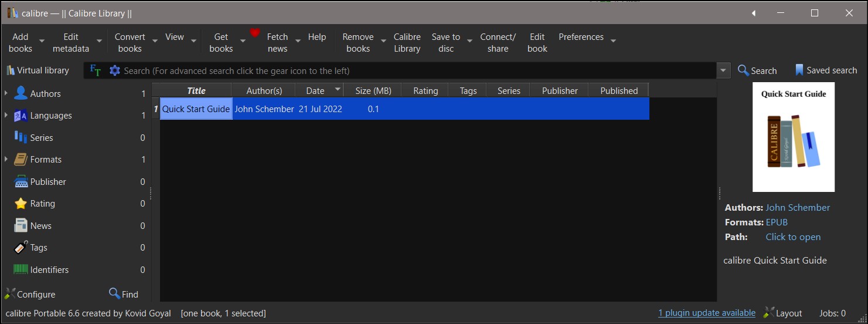Open advanced search via gear icon
868x324 pixels.
pyautogui.click(x=114, y=70)
